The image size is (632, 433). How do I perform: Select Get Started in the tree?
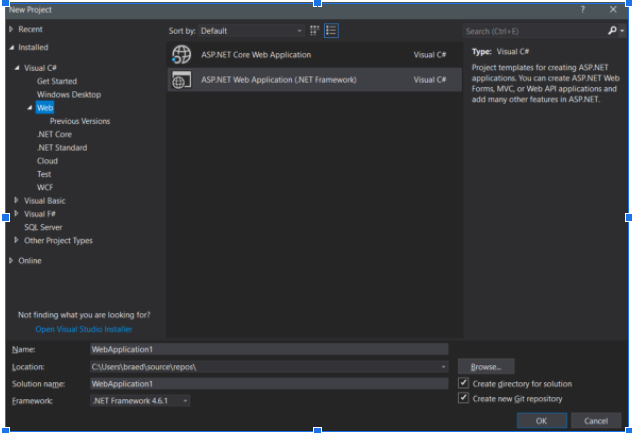(x=57, y=81)
